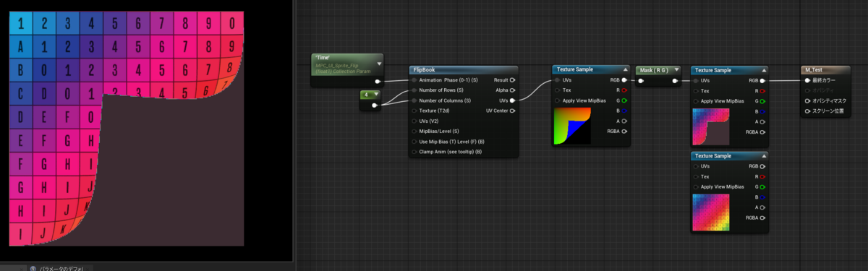
Task: Click the Mask (R G) input pin
Action: coord(642,81)
